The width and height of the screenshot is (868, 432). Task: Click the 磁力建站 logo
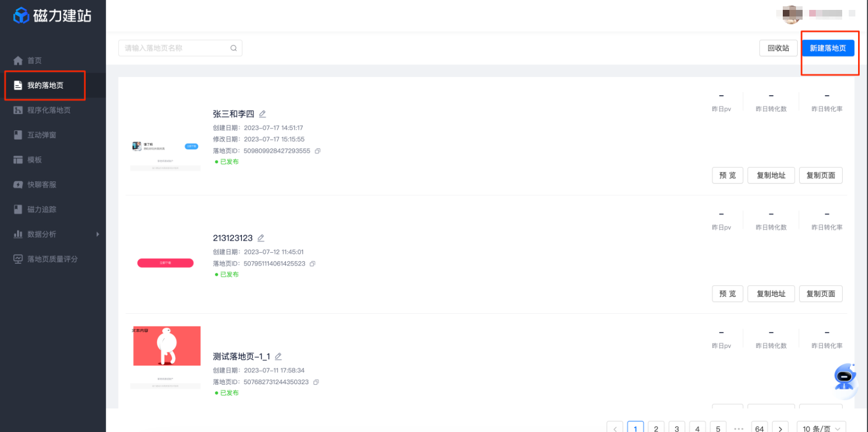[52, 16]
